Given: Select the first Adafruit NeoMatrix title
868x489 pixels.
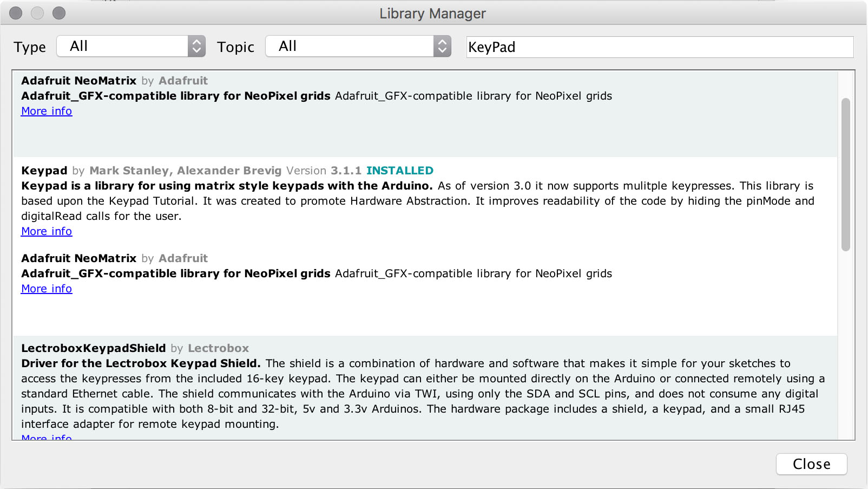Looking at the screenshot, I should 78,81.
